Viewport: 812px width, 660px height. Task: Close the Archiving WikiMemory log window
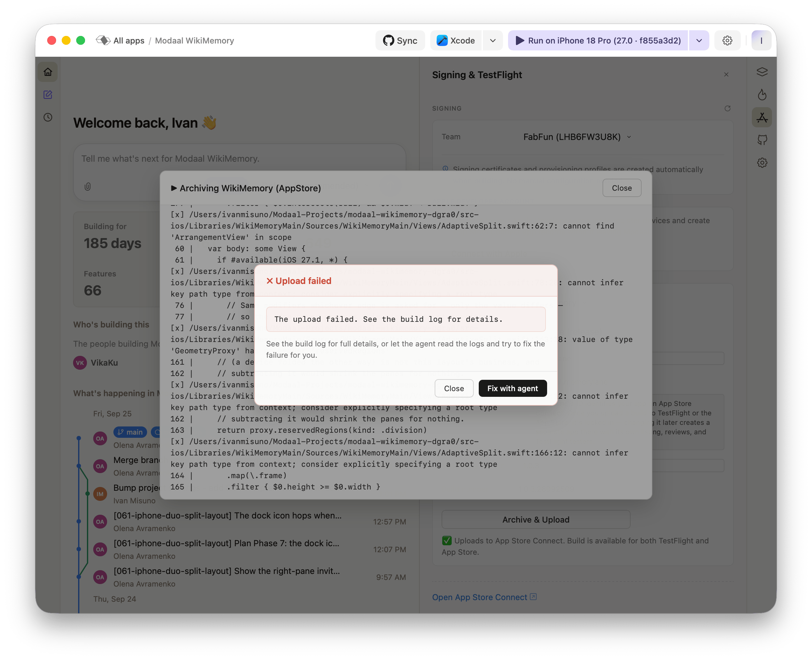click(x=622, y=188)
